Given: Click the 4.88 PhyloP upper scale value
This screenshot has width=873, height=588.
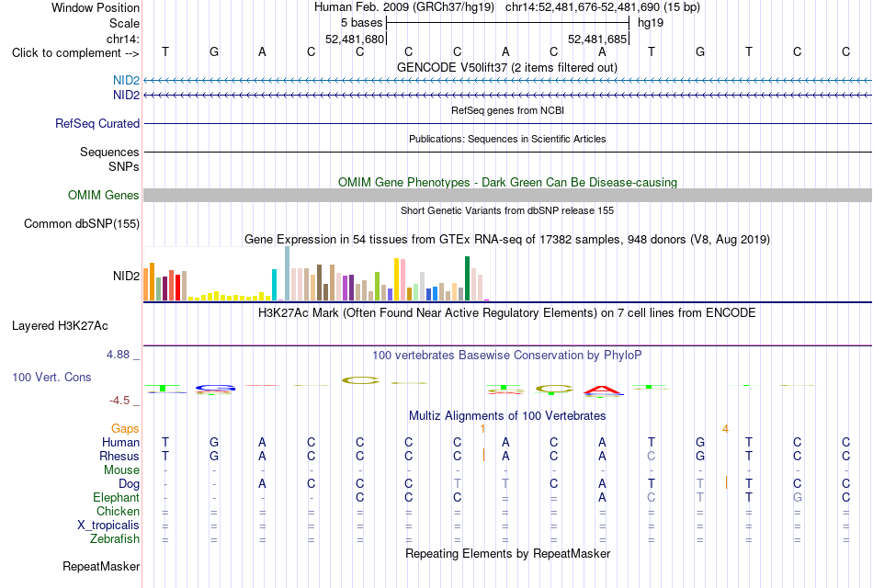Looking at the screenshot, I should [118, 355].
